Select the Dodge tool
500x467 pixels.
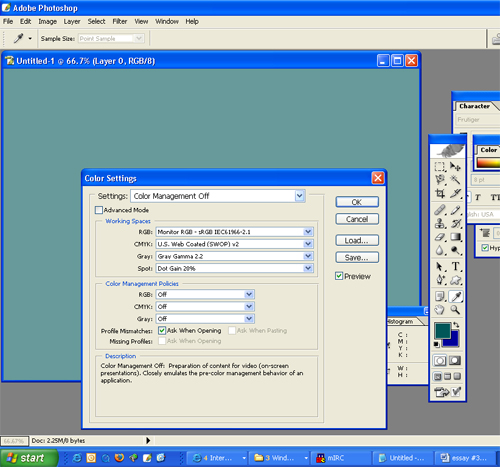(x=455, y=250)
